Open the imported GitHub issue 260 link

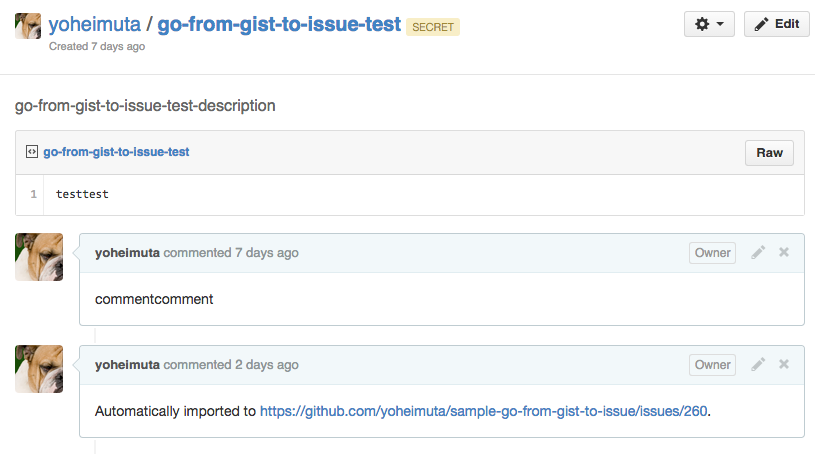[484, 411]
